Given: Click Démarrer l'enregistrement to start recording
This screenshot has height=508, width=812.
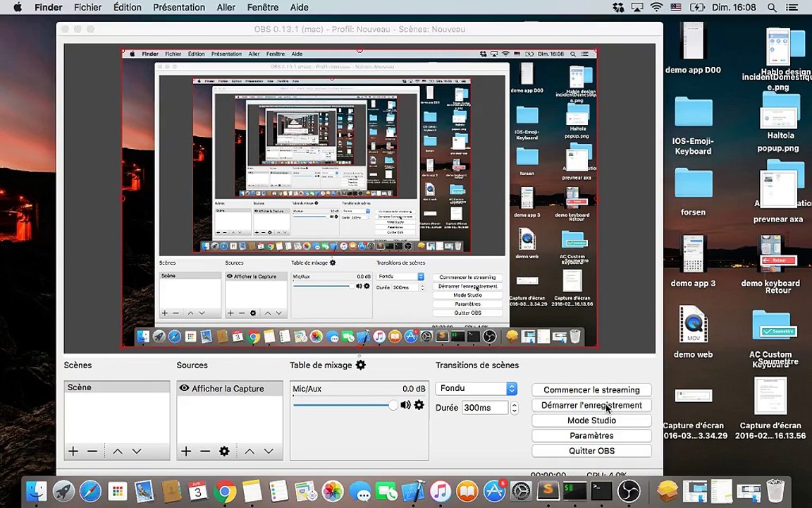Looking at the screenshot, I should click(x=591, y=406).
